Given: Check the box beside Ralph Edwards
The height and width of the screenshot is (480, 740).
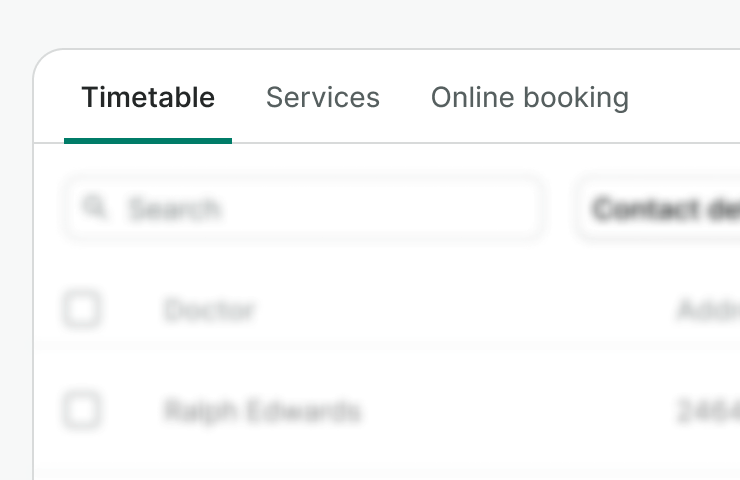Looking at the screenshot, I should 81,410.
